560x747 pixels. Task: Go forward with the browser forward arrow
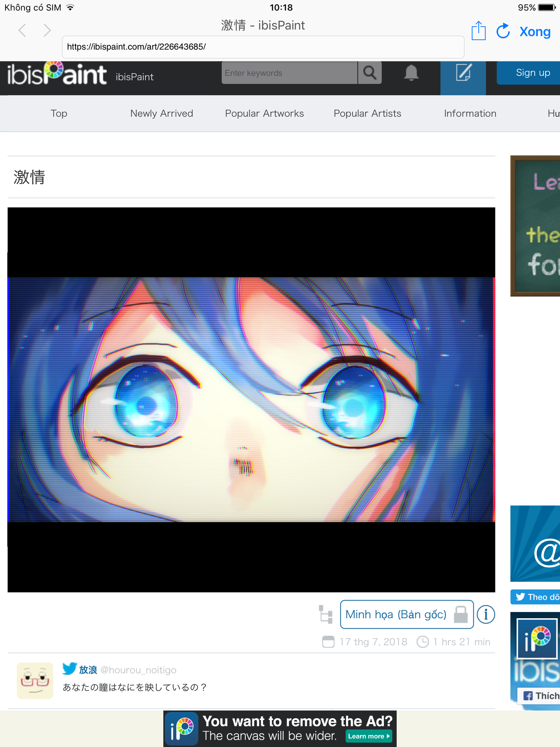[47, 30]
